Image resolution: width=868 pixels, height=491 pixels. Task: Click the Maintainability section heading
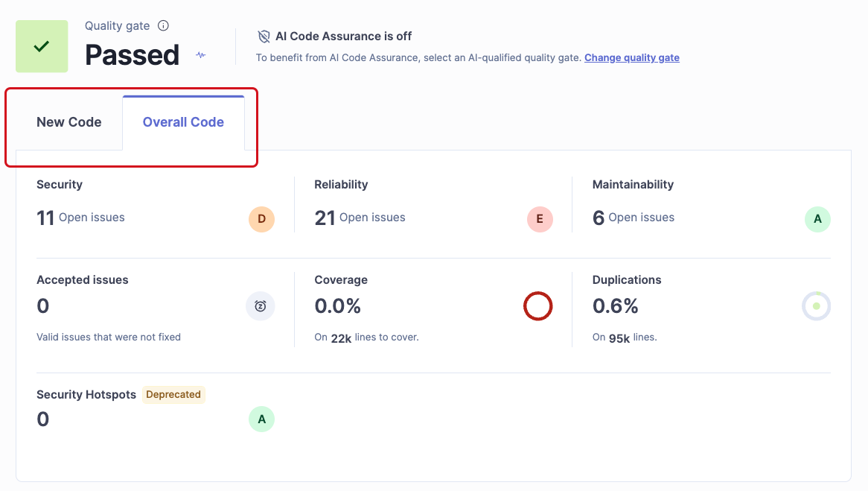(633, 185)
